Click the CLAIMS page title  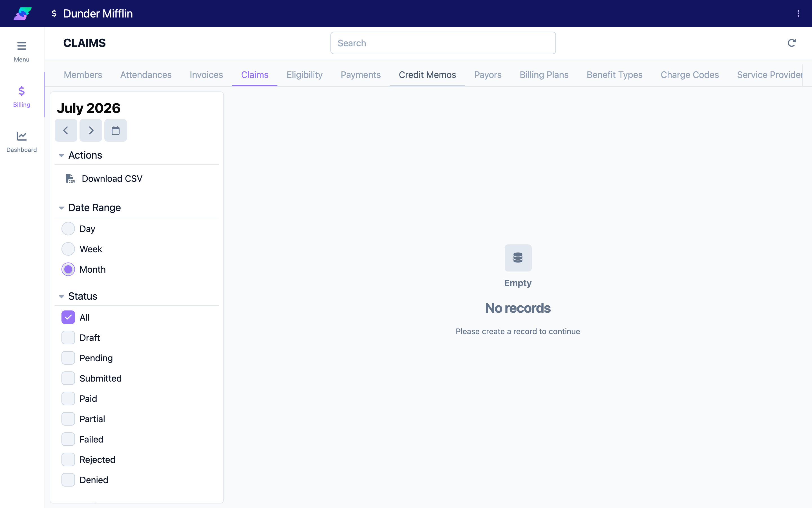[x=85, y=43]
